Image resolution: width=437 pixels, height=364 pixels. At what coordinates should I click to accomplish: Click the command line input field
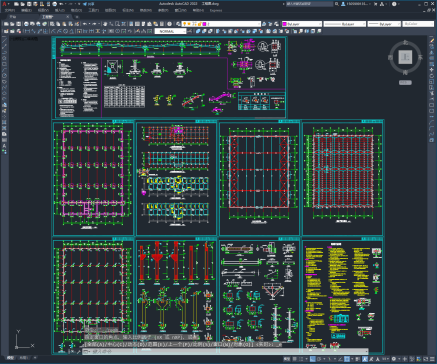(227, 351)
